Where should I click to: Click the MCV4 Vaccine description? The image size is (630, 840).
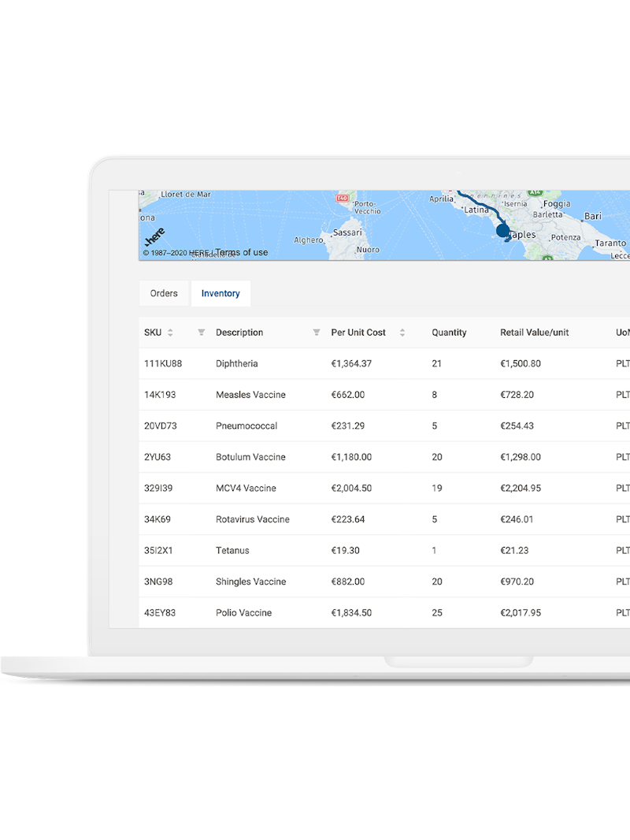pyautogui.click(x=246, y=489)
